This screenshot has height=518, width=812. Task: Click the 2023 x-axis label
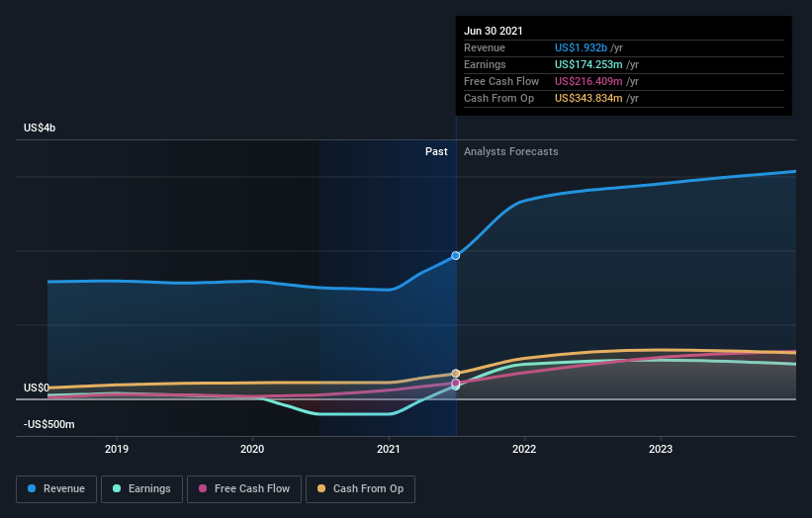tap(661, 449)
